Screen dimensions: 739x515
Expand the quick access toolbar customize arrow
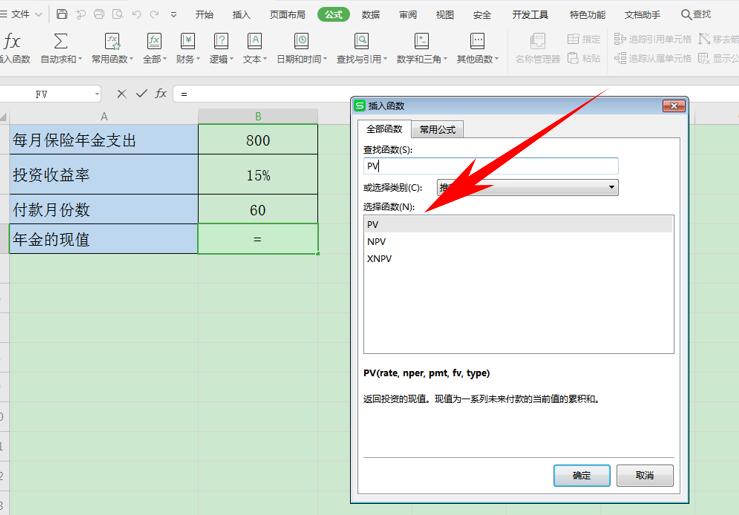173,15
